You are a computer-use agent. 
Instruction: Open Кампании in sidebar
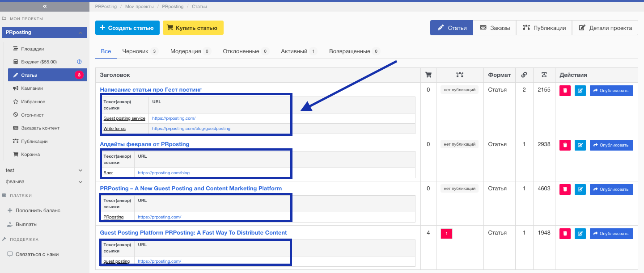pyautogui.click(x=32, y=88)
